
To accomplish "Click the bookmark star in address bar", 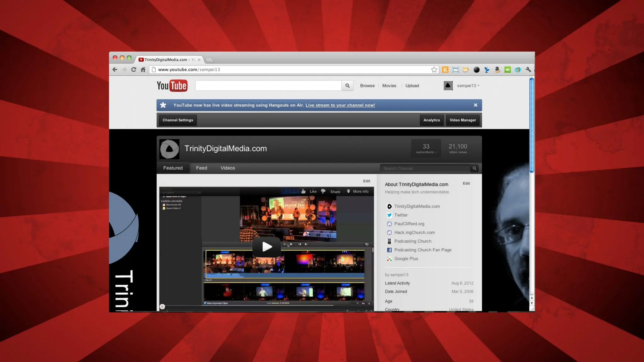I will (434, 69).
